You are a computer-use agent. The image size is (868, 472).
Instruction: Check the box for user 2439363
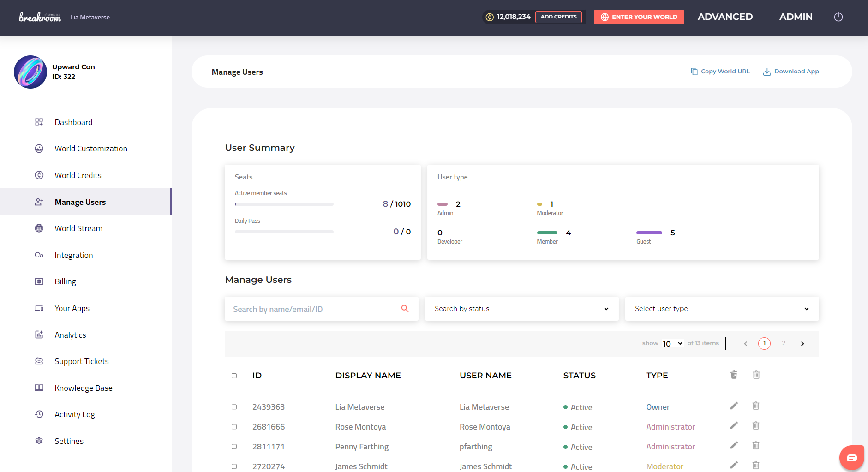pos(234,407)
